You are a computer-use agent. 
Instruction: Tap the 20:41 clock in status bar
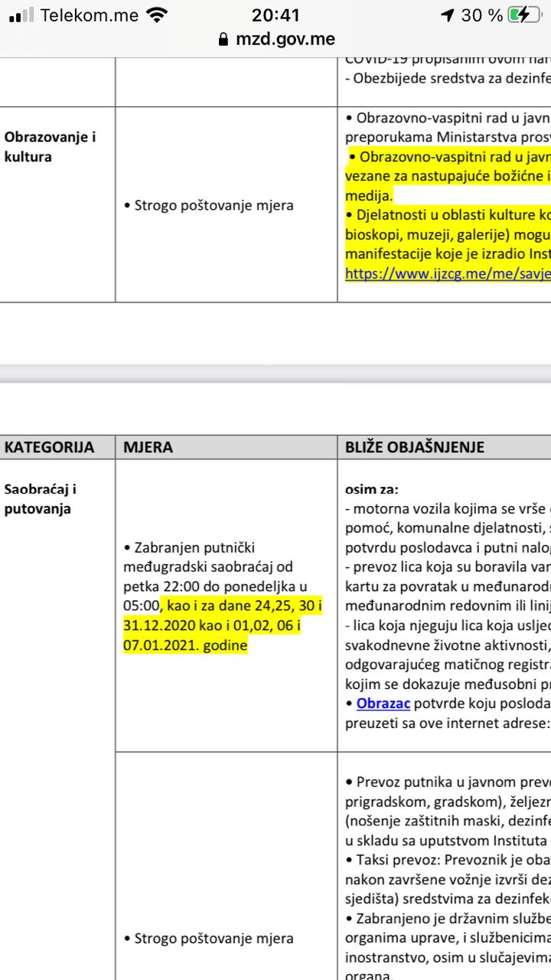[x=275, y=15]
